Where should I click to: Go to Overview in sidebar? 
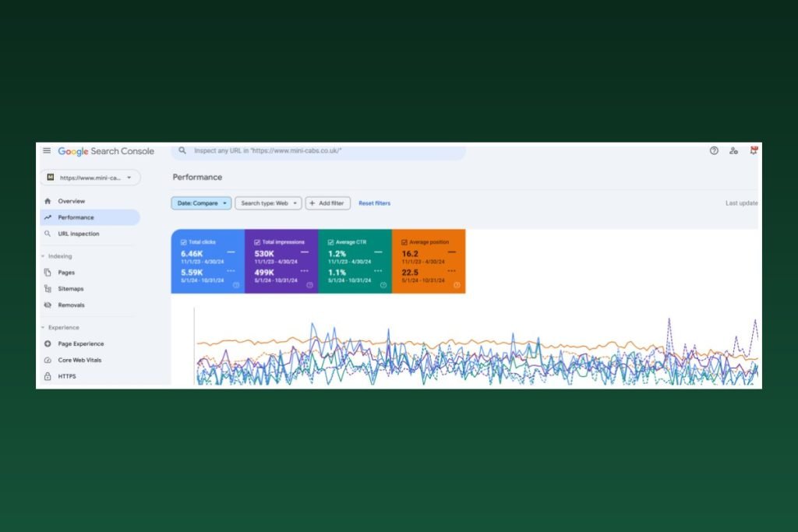click(x=71, y=201)
